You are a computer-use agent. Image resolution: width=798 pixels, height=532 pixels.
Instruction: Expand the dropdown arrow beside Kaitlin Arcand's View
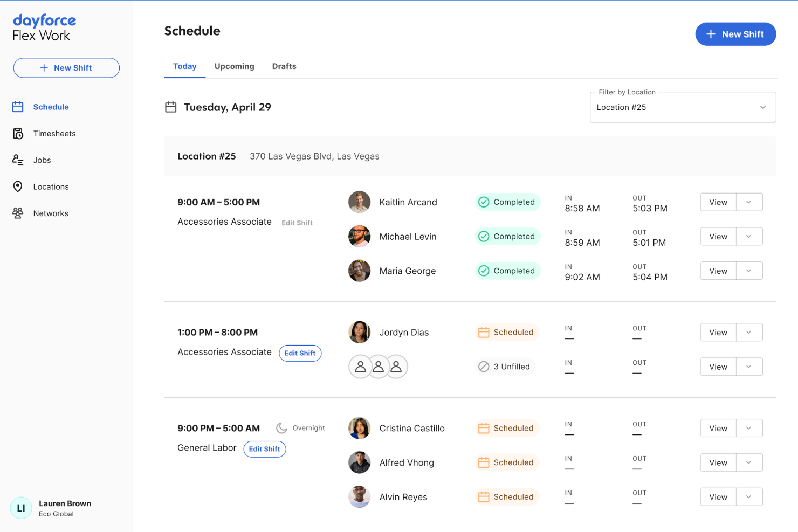coord(749,202)
